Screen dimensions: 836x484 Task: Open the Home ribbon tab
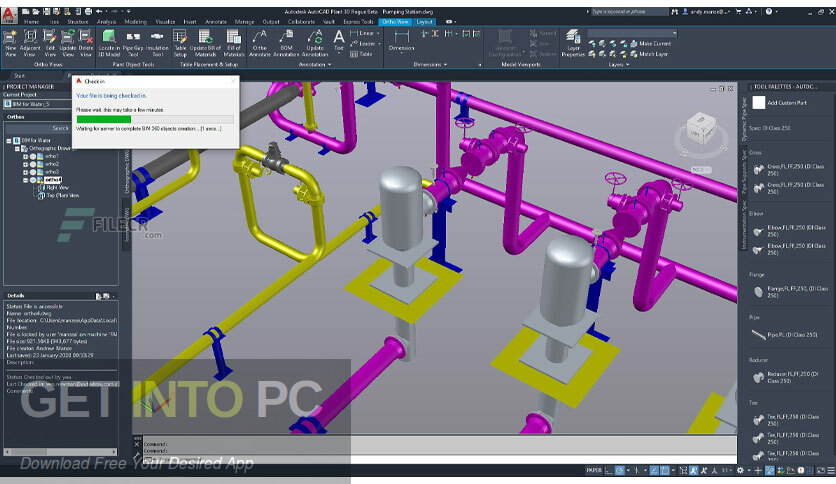(31, 22)
